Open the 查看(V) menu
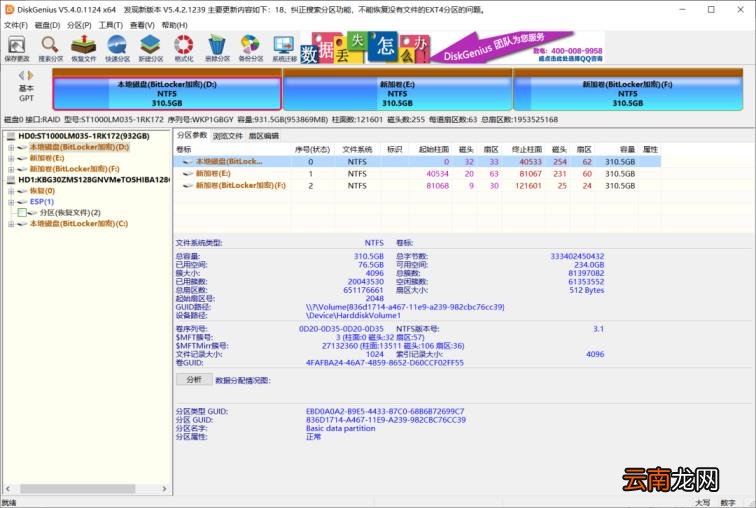Image resolution: width=756 pixels, height=508 pixels. pyautogui.click(x=142, y=25)
